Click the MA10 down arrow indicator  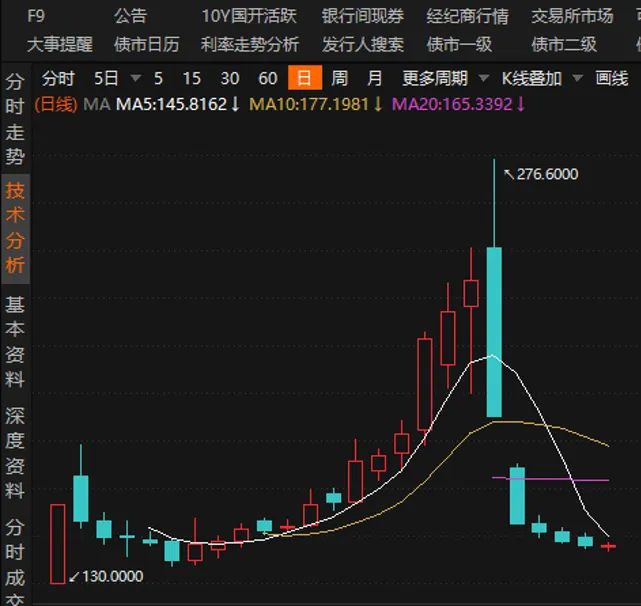click(378, 104)
